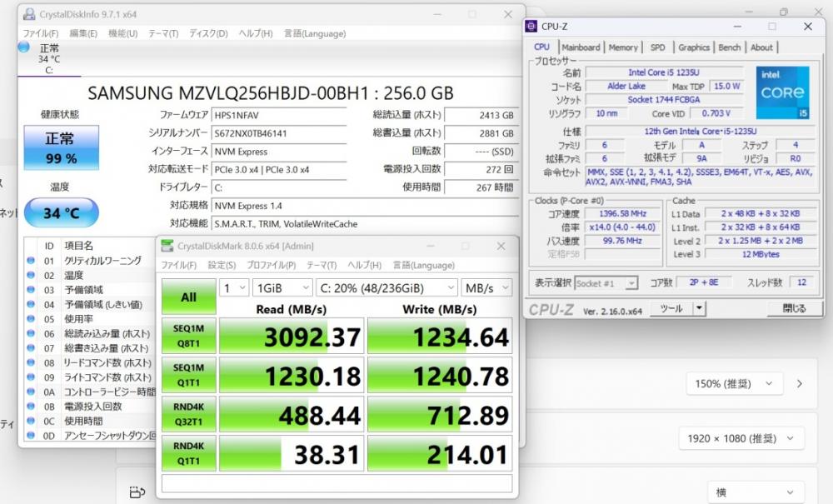The image size is (833, 504).
Task: Switch to the SPD tab in CPU-Z
Action: (x=658, y=47)
